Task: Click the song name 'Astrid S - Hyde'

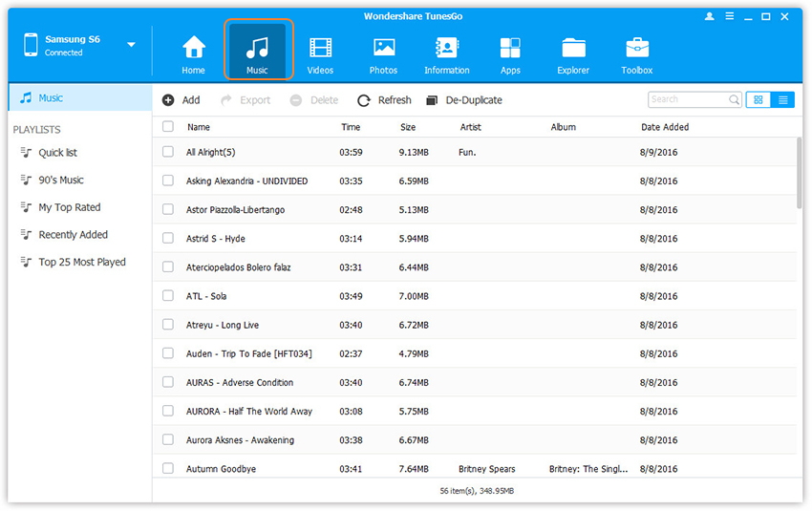Action: click(x=216, y=239)
